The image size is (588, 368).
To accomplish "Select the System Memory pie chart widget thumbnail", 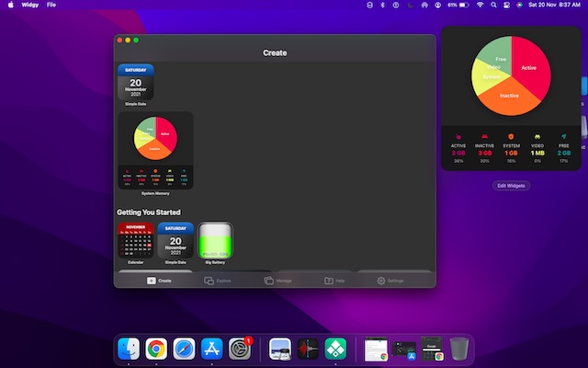I will [155, 150].
